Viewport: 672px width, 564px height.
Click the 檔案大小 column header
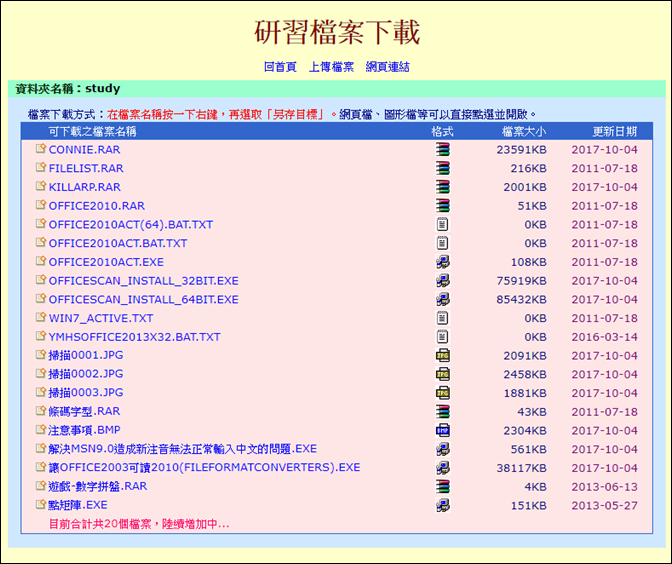coord(524,131)
